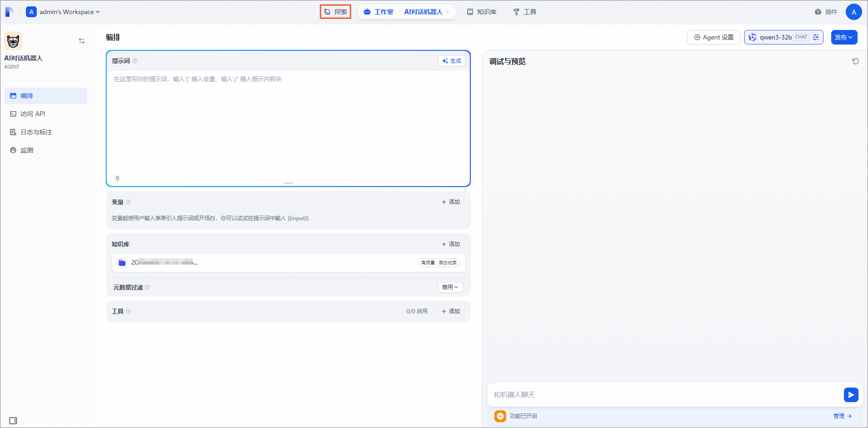Expand the 发布 publish dropdown

tap(844, 37)
